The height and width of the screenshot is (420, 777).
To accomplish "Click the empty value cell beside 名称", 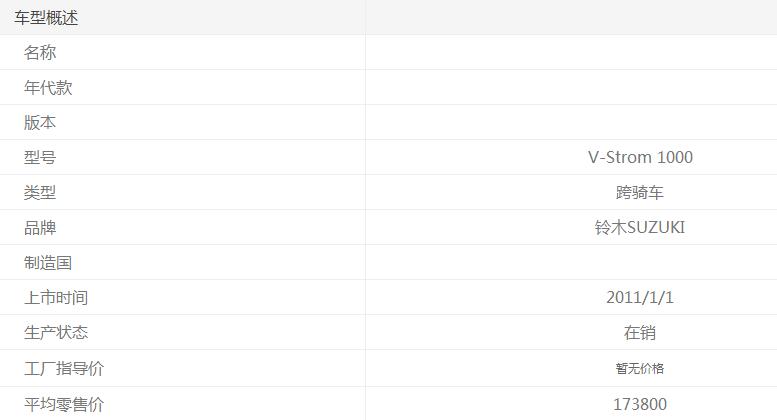I will click(571, 53).
